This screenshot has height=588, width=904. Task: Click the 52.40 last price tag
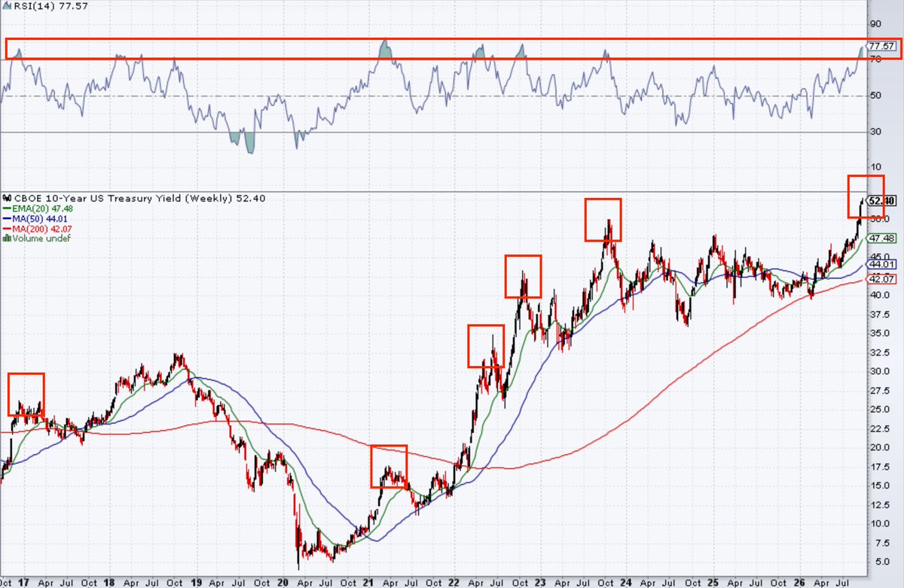coord(881,201)
